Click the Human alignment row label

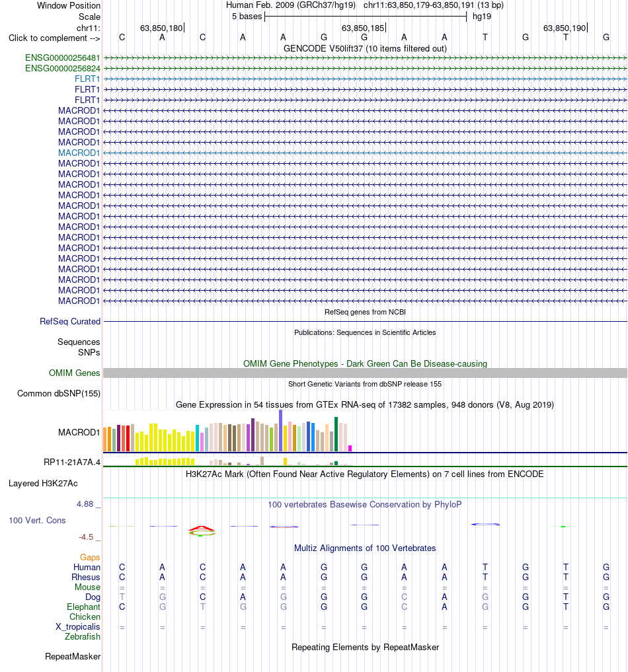coord(87,568)
